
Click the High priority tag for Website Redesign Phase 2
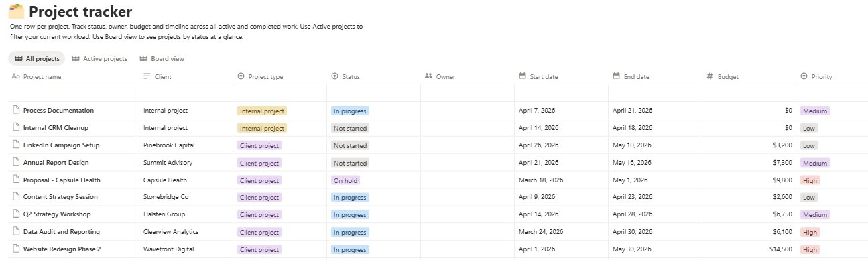point(810,249)
